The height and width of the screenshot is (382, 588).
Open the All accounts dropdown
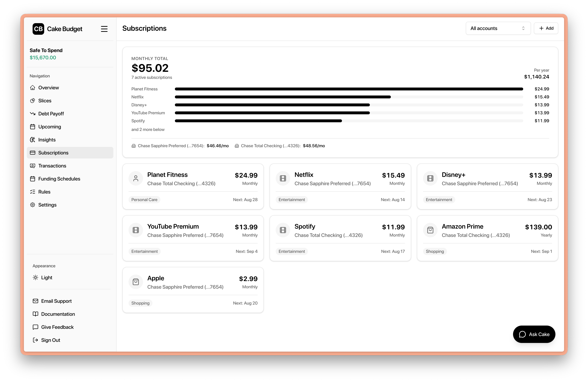point(498,28)
